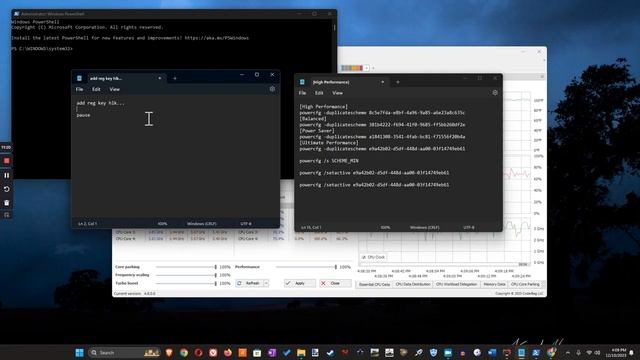Image resolution: width=640 pixels, height=360 pixels.
Task: Open Edit menu in High Performance Notepad
Action: (x=319, y=93)
